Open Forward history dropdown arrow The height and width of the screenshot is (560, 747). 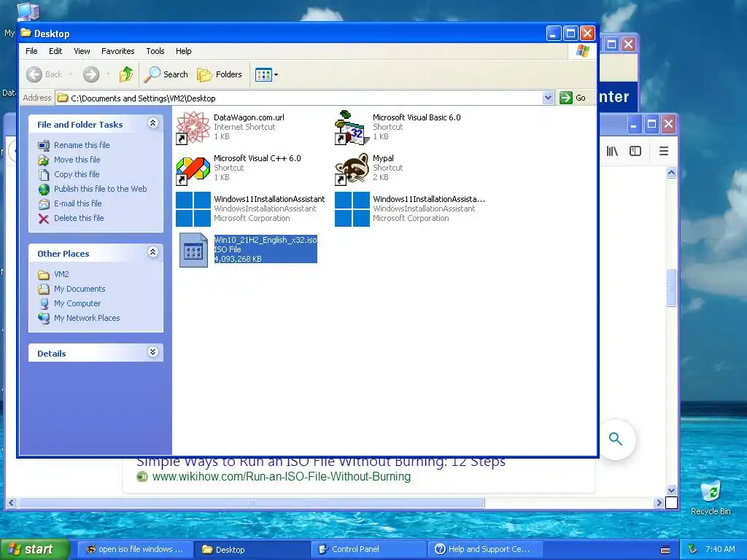click(x=108, y=74)
